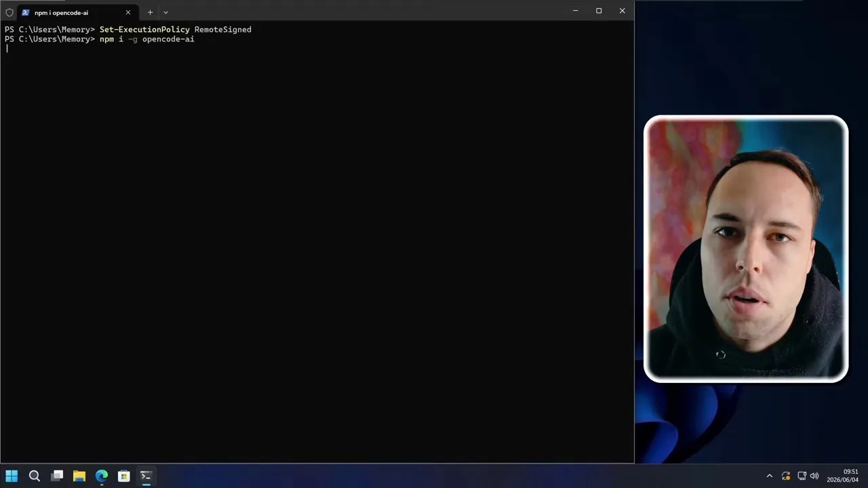
Task: Open File Explorer from taskbar
Action: click(x=79, y=476)
